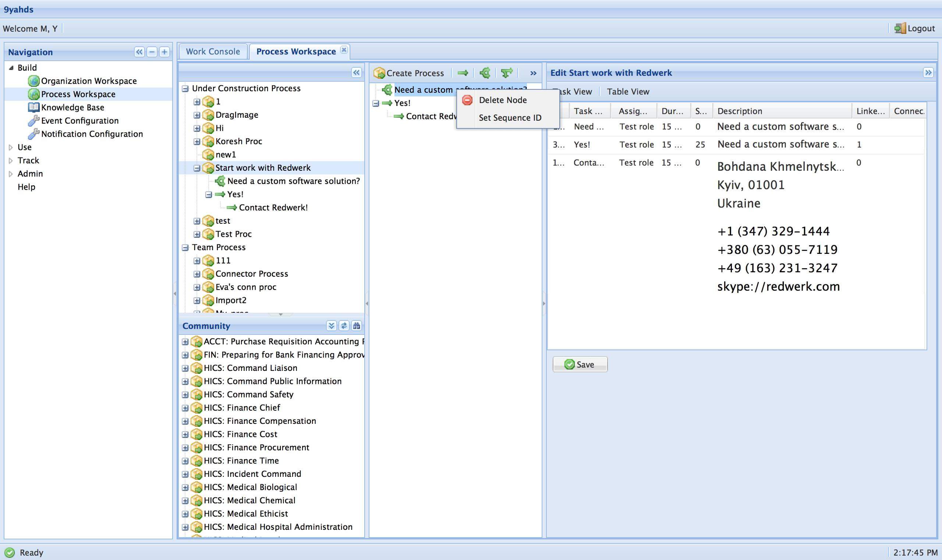Expand HICS: Command Liaison in Community

point(185,368)
